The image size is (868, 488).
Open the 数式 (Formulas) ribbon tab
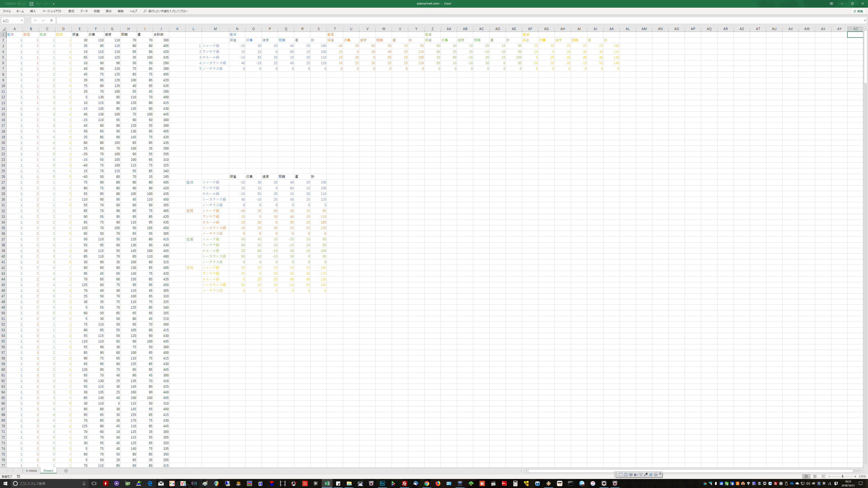coord(71,11)
